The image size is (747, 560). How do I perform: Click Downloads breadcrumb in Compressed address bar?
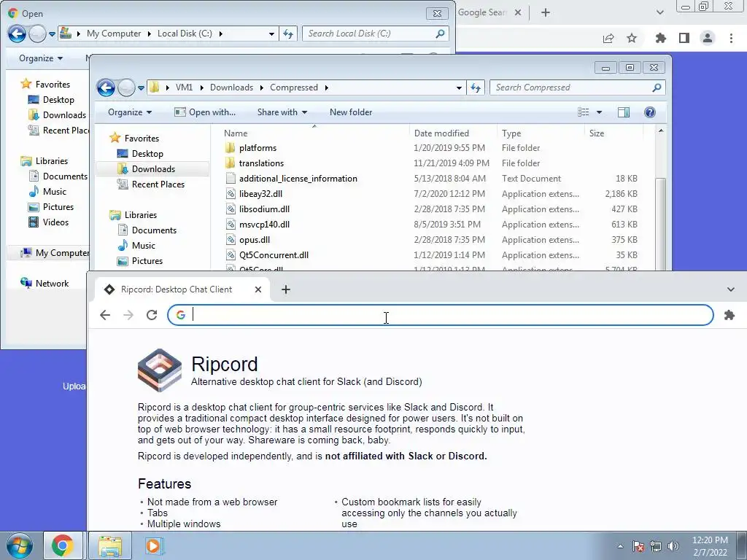(231, 87)
